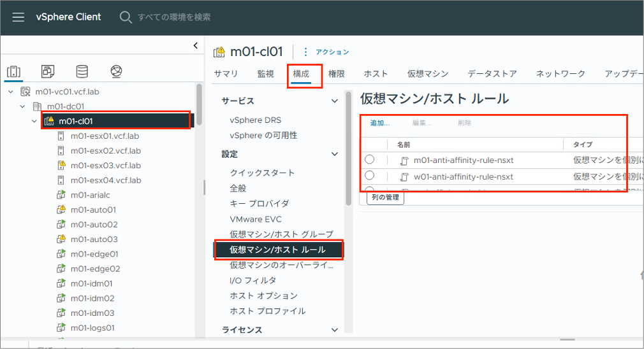Screen dimensions: 644x349
Task: Click the 削除 button
Action: tap(465, 123)
